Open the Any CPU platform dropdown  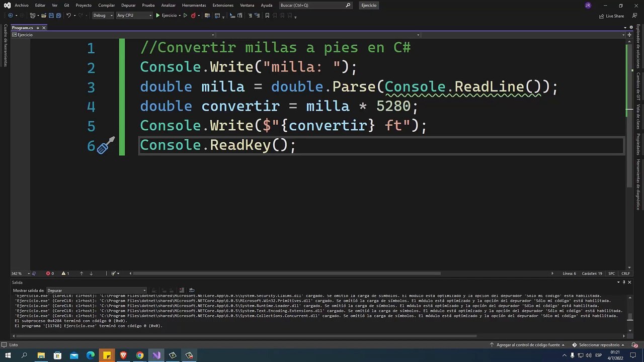point(134,15)
